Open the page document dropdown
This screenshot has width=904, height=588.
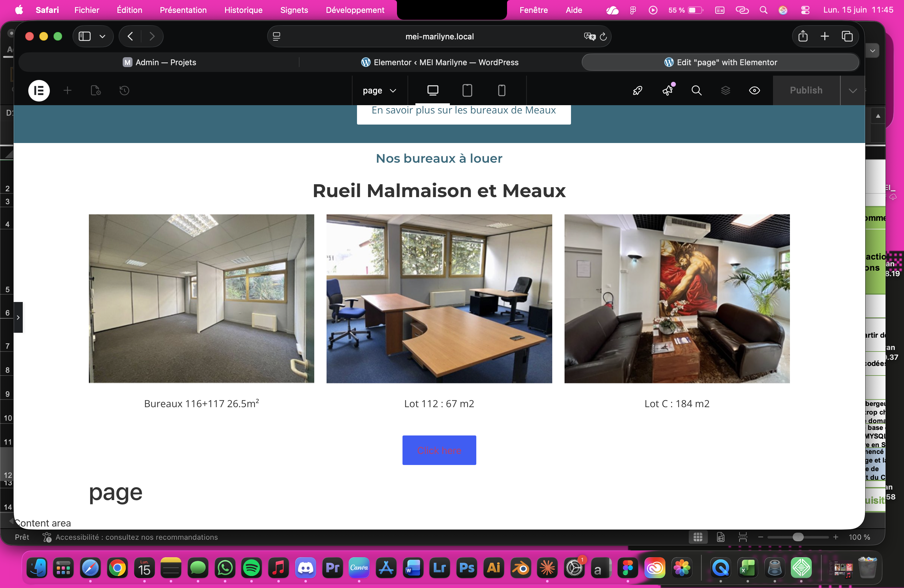(x=379, y=90)
